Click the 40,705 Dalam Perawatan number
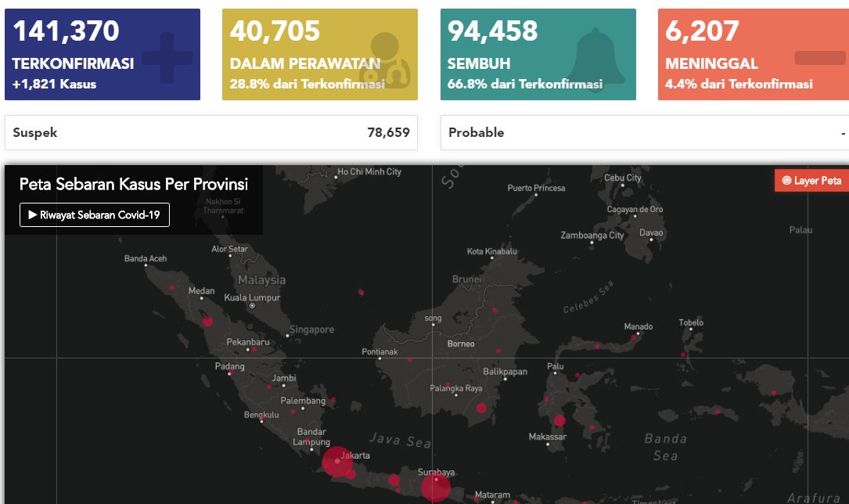 (275, 31)
